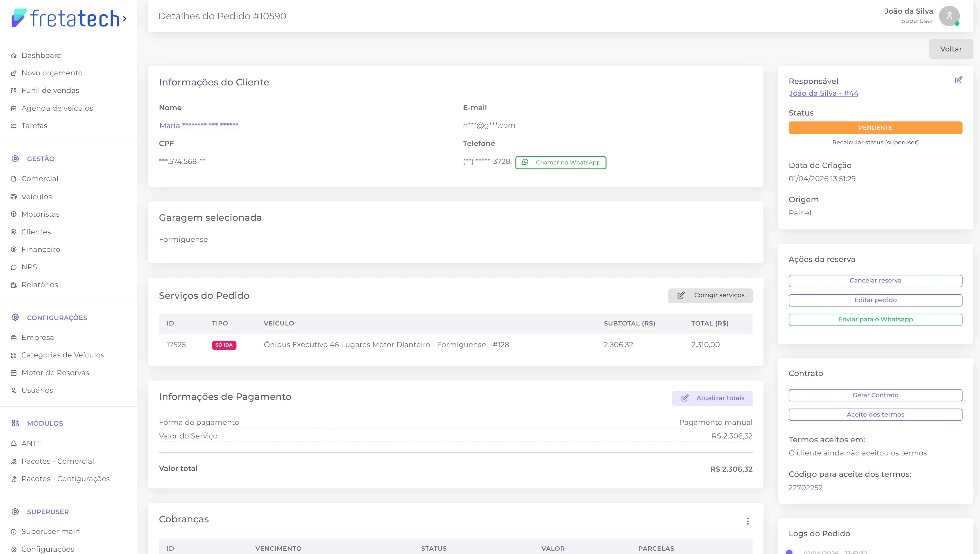Open Motor de Reservas settings
The width and height of the screenshot is (980, 554).
coord(55,373)
